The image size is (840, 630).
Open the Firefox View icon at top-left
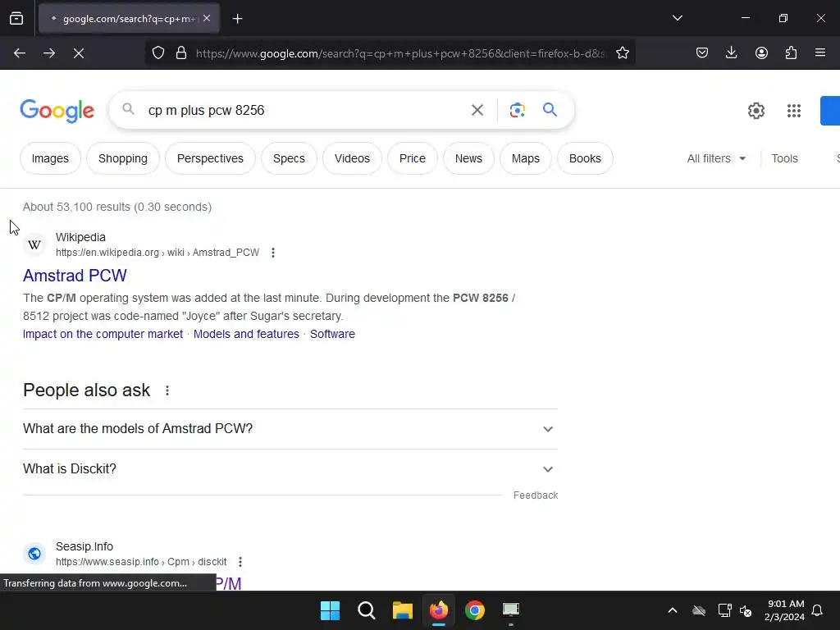(16, 19)
